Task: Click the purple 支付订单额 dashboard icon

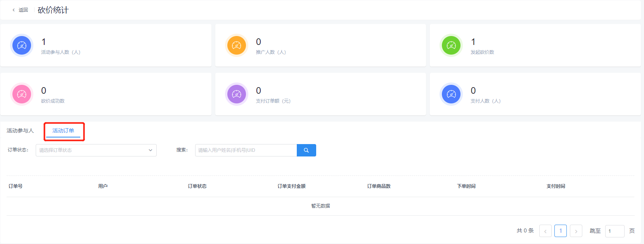Action: click(237, 94)
